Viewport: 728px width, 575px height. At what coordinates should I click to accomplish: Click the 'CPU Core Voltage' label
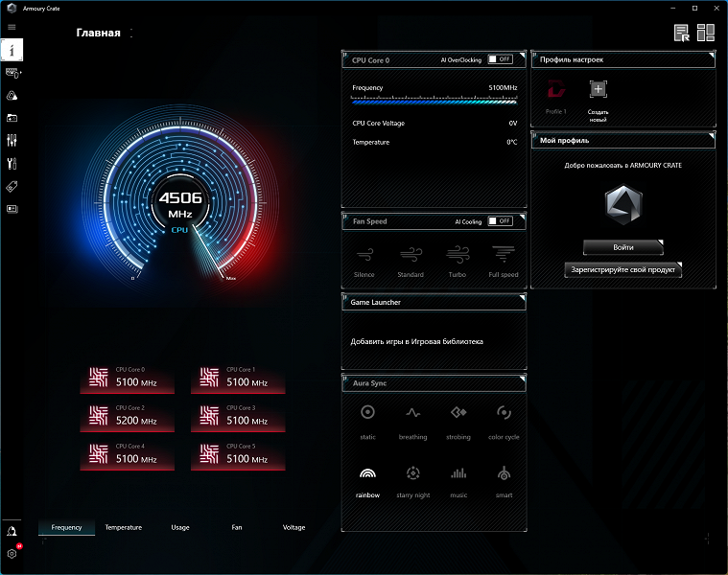point(379,124)
